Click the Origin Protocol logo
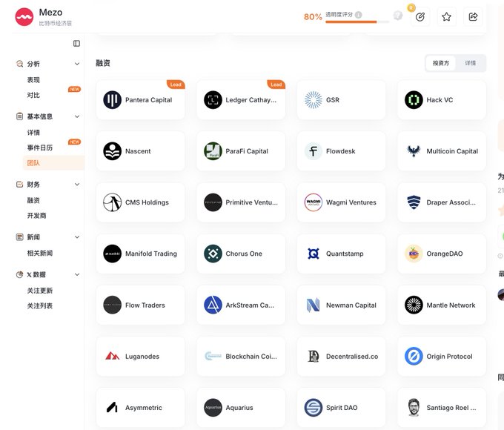This screenshot has width=504, height=430. (x=414, y=356)
